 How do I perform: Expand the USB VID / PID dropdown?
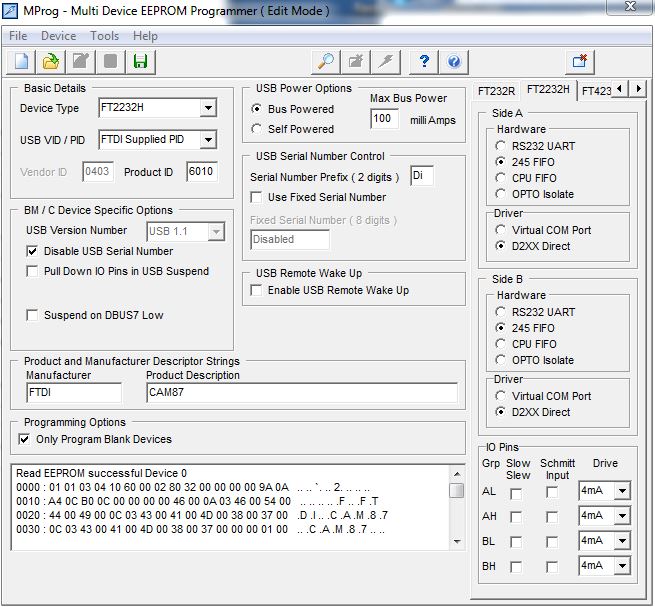pos(208,140)
